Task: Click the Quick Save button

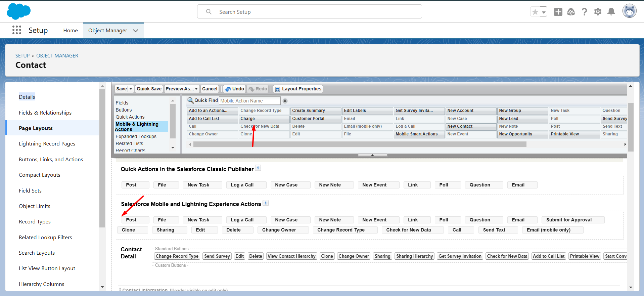Action: (149, 89)
